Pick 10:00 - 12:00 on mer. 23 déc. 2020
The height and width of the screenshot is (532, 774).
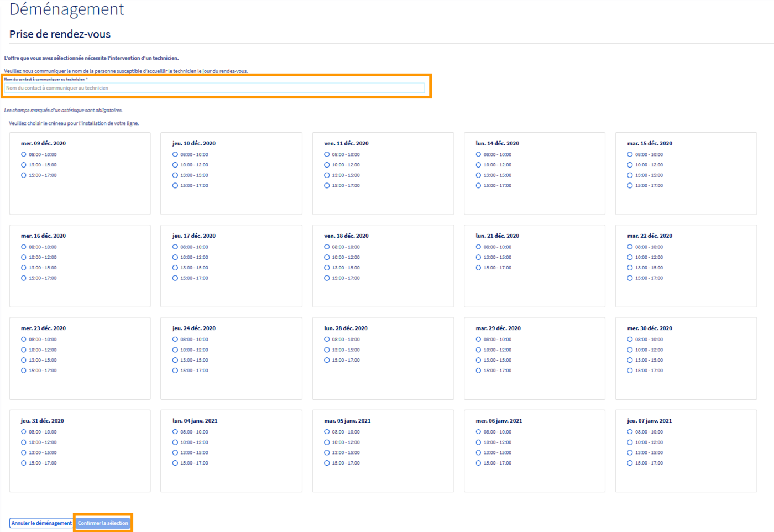(24, 350)
